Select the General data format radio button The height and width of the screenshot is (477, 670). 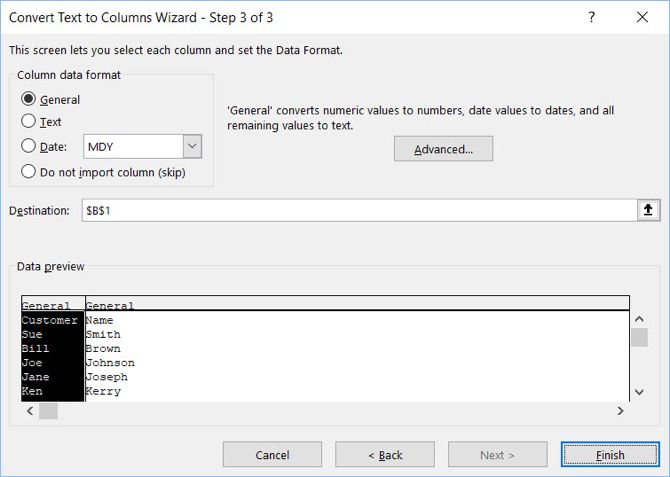(29, 99)
